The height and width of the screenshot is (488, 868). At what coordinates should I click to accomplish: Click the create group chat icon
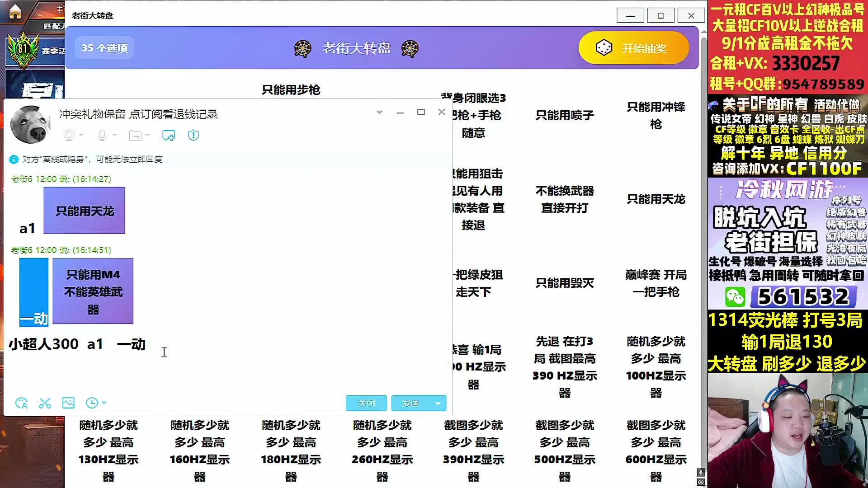point(169,135)
